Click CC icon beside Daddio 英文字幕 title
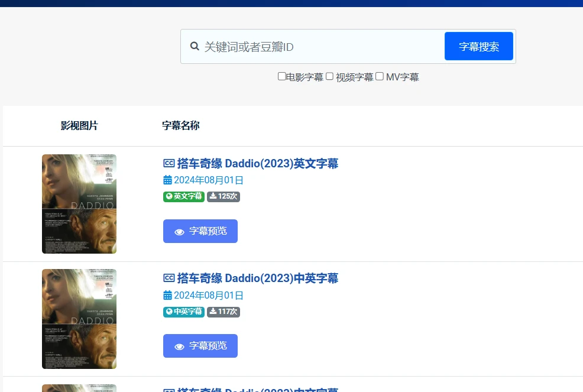Viewport: 583px width, 392px height. 169,164
